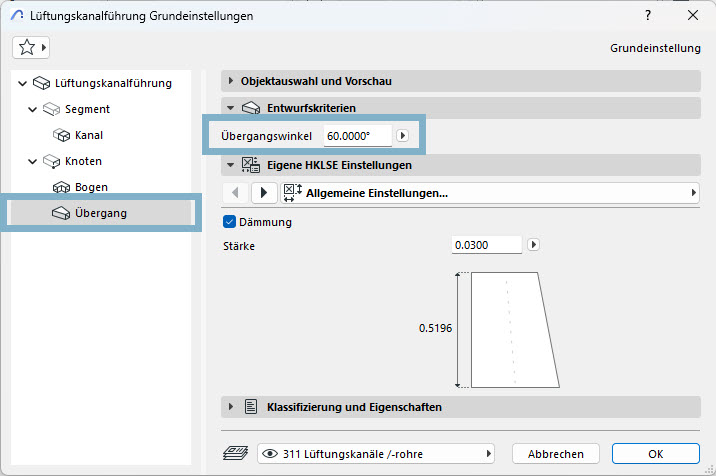Select Knoten in the tree
This screenshot has height=476, width=716.
coord(84,161)
